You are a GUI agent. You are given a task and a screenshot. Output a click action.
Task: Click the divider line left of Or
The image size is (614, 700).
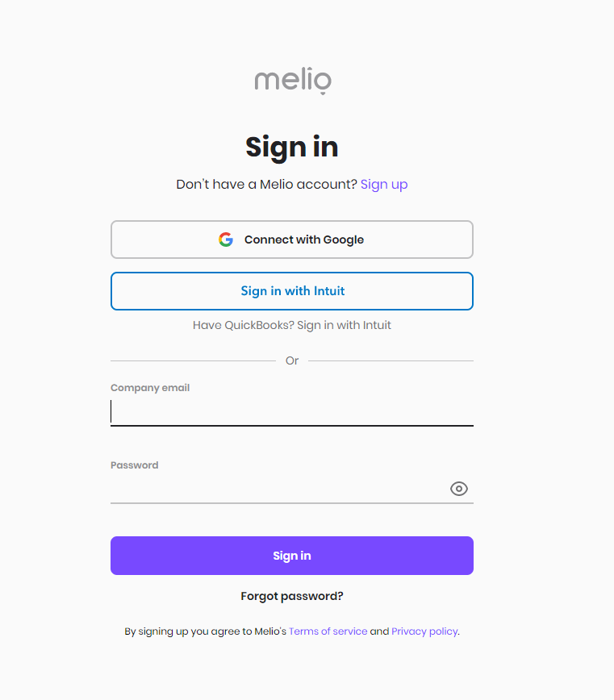point(194,360)
